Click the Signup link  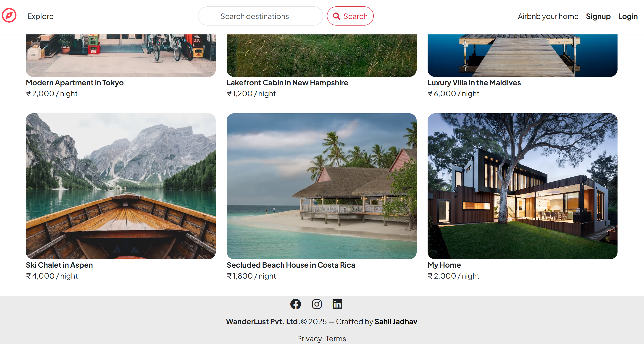[598, 16]
